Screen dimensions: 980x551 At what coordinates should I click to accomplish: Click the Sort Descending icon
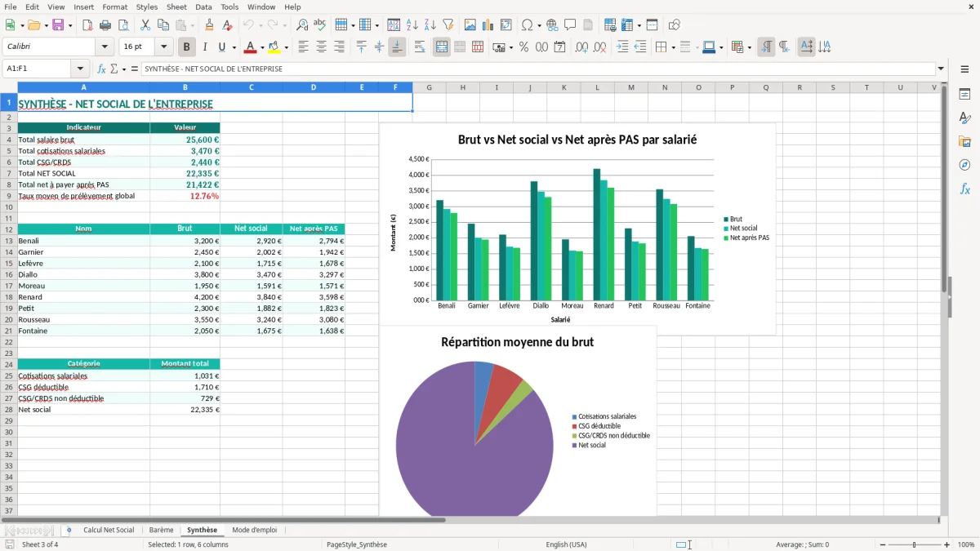(430, 25)
